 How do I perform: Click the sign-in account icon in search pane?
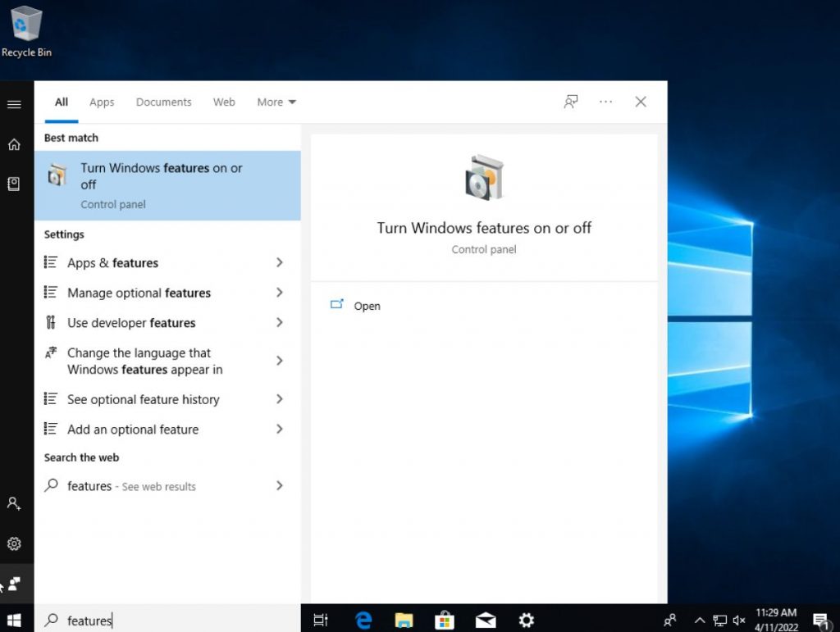(x=571, y=101)
